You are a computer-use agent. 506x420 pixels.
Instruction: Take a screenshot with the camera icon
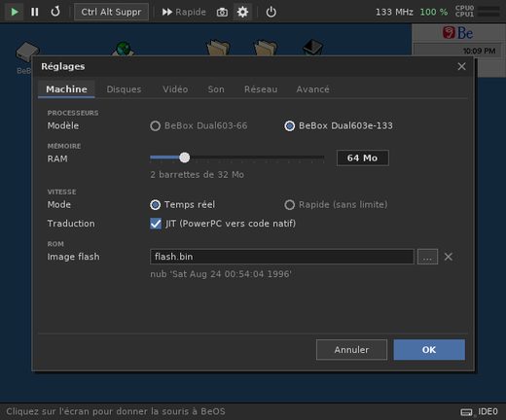(x=222, y=13)
